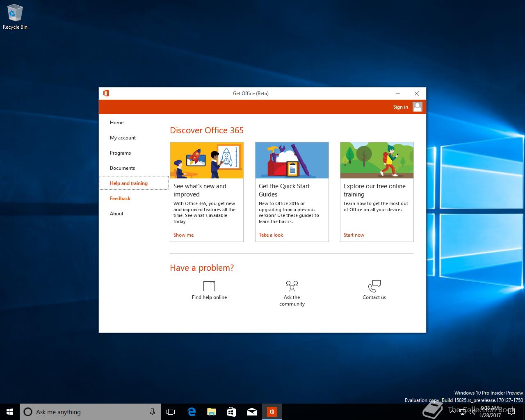Screen dimensions: 525x420
Task: Click the Start now link
Action: (x=354, y=235)
